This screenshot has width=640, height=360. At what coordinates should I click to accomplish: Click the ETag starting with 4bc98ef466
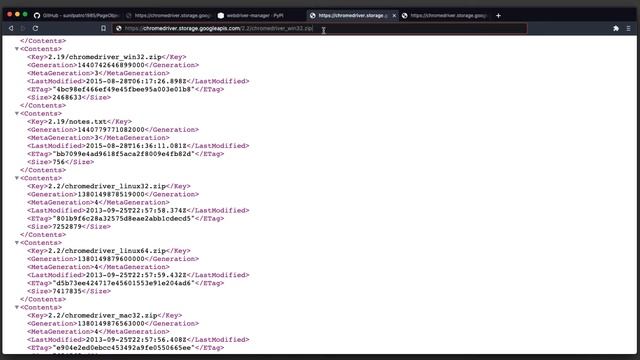point(124,89)
